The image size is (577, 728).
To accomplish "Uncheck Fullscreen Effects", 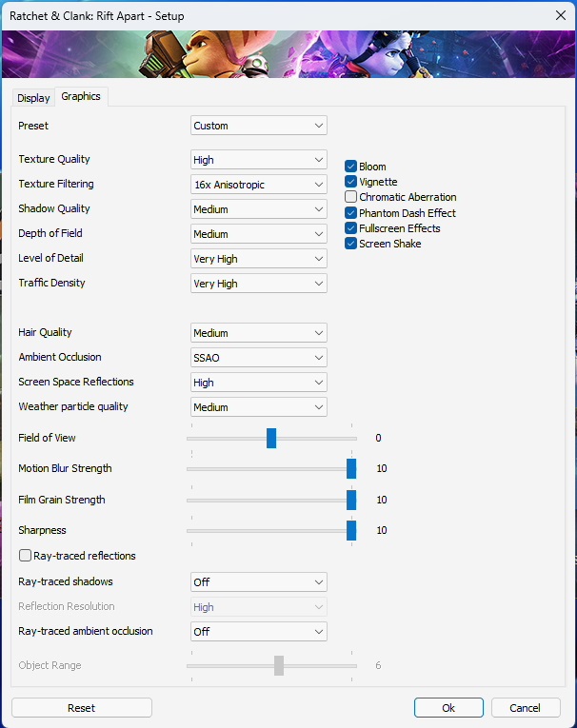I will point(350,228).
